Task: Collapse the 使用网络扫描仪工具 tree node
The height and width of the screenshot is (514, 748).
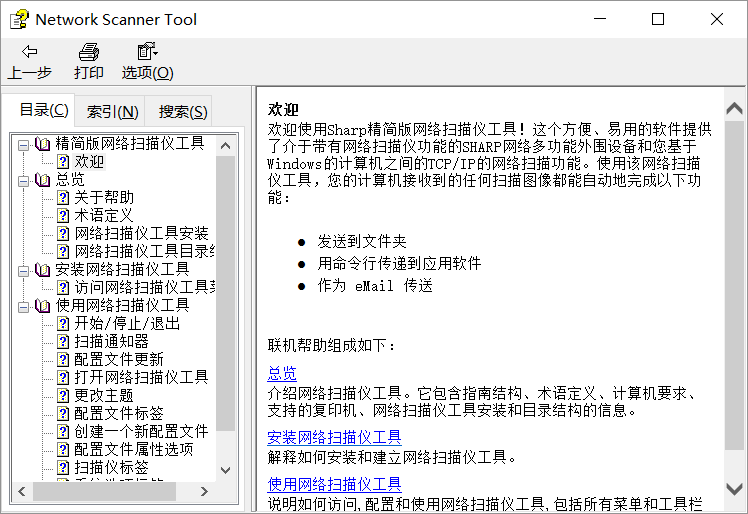Action: [23, 306]
